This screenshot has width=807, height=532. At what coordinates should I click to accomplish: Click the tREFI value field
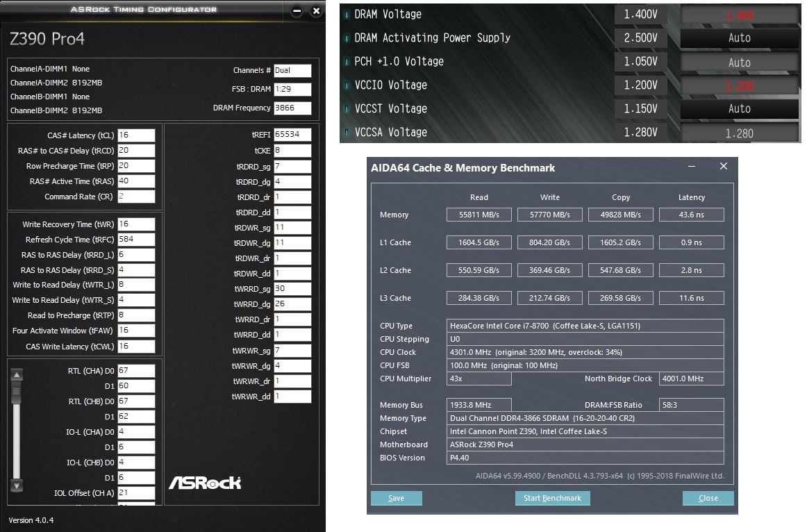[292, 135]
